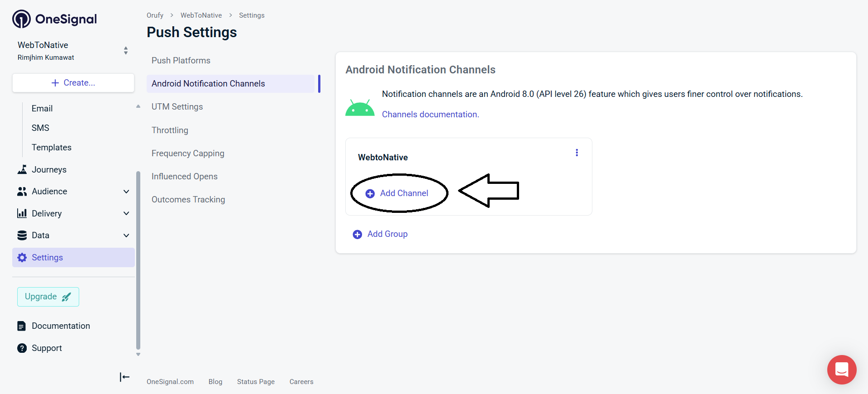The width and height of the screenshot is (868, 394).
Task: Click the Support question mark icon
Action: click(22, 348)
